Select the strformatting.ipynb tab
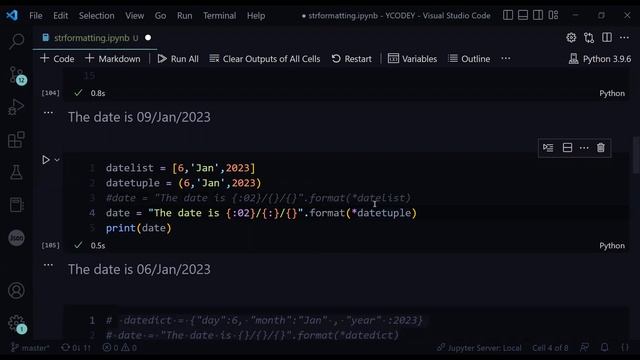640x360 pixels. click(95, 38)
